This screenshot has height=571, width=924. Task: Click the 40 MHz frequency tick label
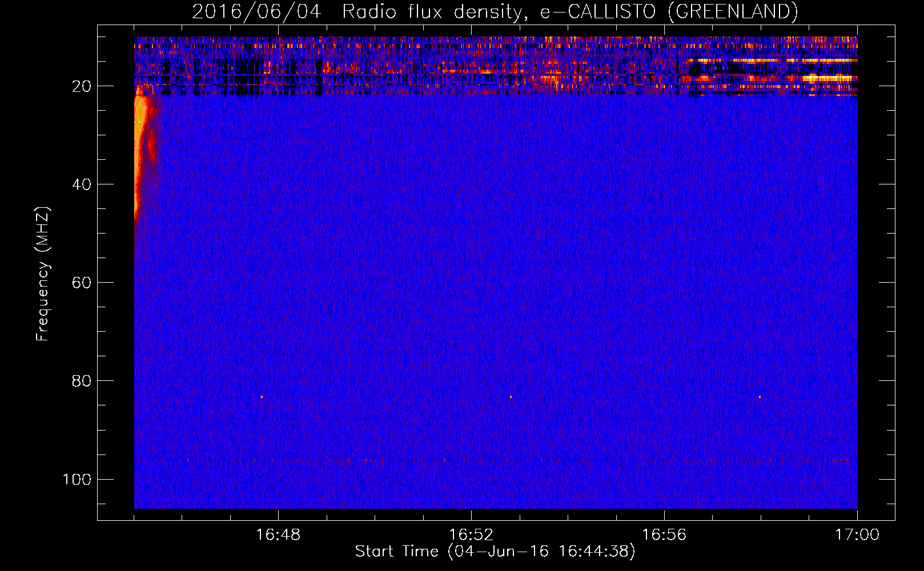[82, 184]
